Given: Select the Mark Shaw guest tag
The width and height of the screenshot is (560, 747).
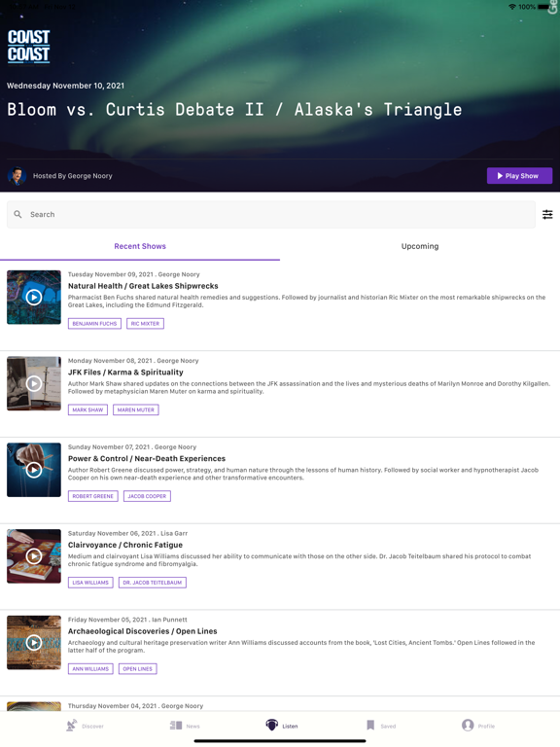Looking at the screenshot, I should point(87,409).
